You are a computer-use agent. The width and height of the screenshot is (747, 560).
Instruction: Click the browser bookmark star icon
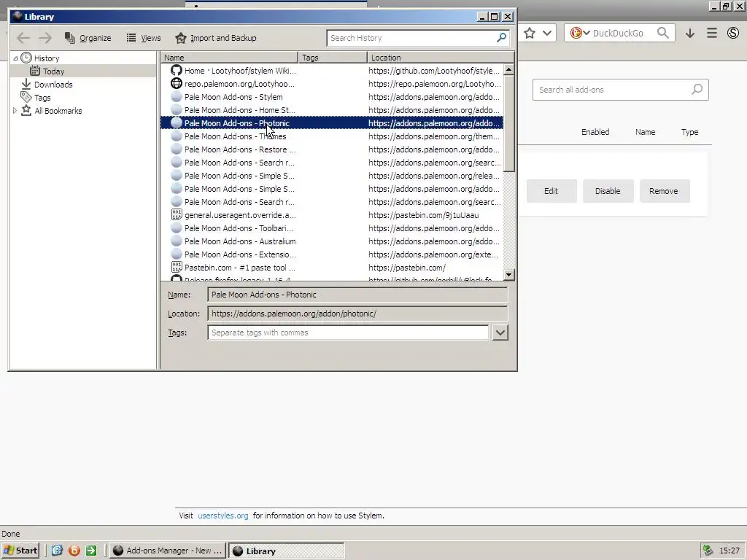tap(530, 33)
